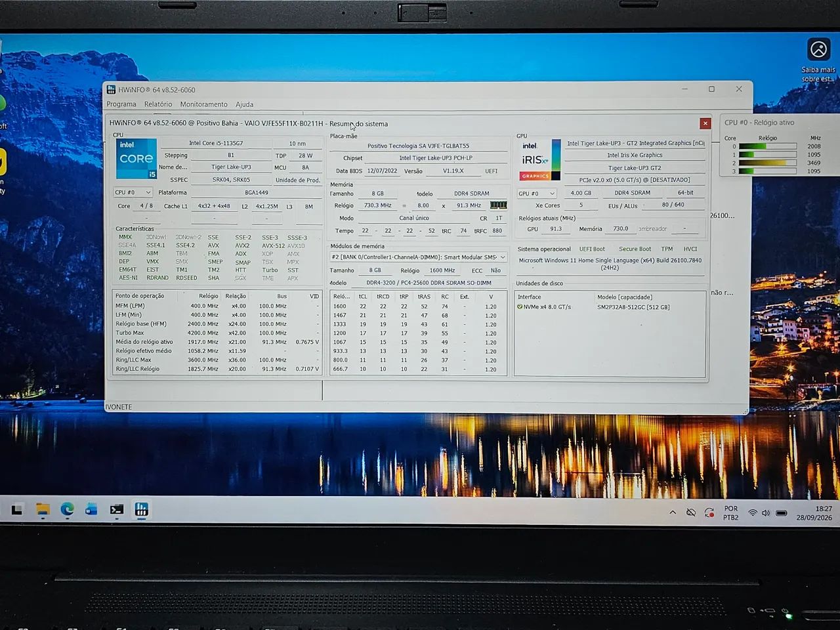
Task: Open File Explorer from the taskbar
Action: [43, 509]
